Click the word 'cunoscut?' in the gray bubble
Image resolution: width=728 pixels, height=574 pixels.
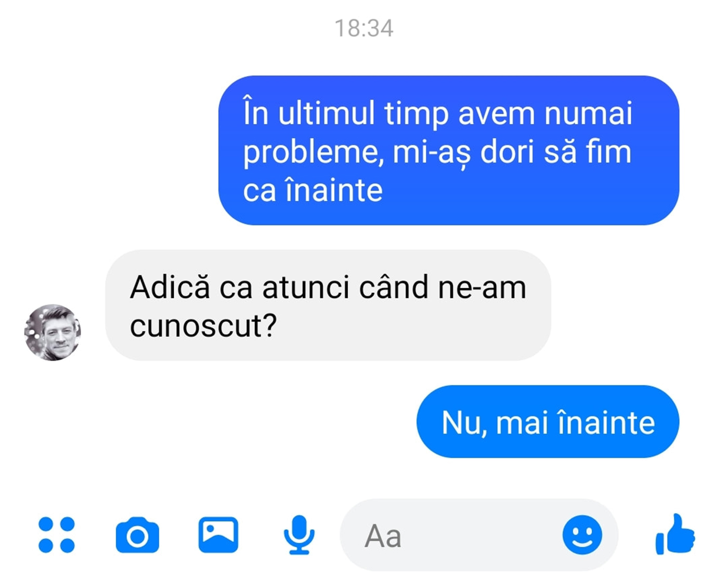point(203,326)
